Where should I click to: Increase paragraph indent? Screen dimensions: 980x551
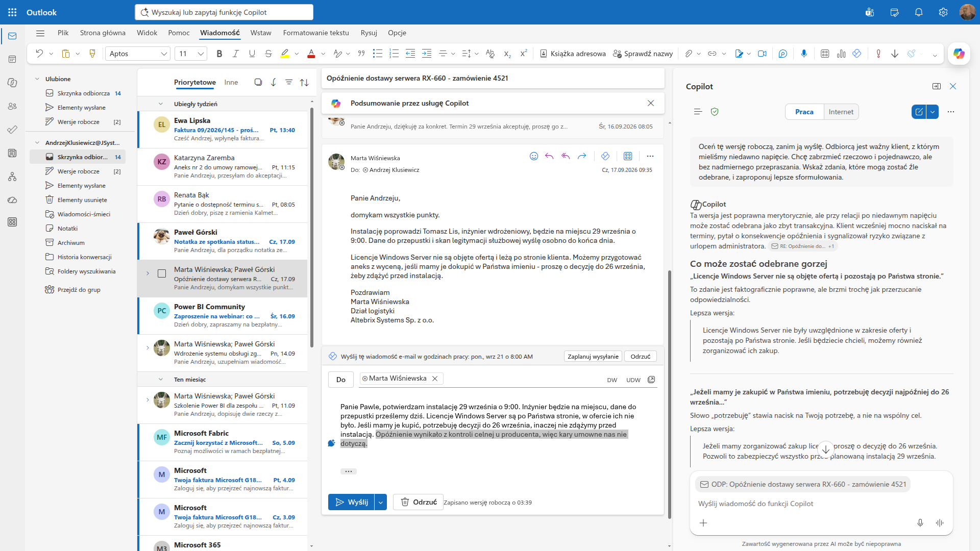pos(427,54)
